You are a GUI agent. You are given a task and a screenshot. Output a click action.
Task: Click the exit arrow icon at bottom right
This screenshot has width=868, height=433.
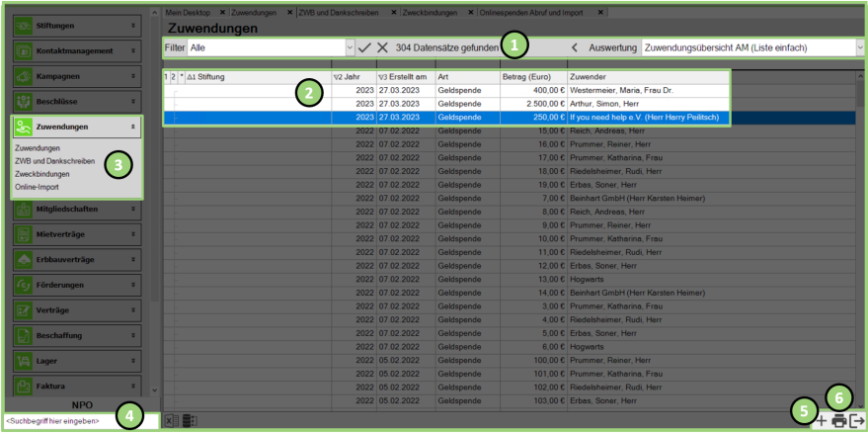pyautogui.click(x=856, y=421)
